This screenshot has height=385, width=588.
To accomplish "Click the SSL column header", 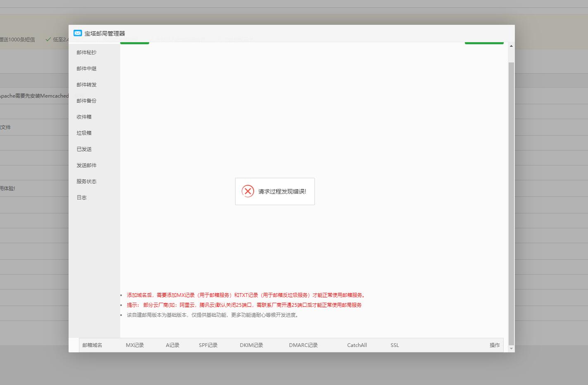I will pyautogui.click(x=395, y=345).
